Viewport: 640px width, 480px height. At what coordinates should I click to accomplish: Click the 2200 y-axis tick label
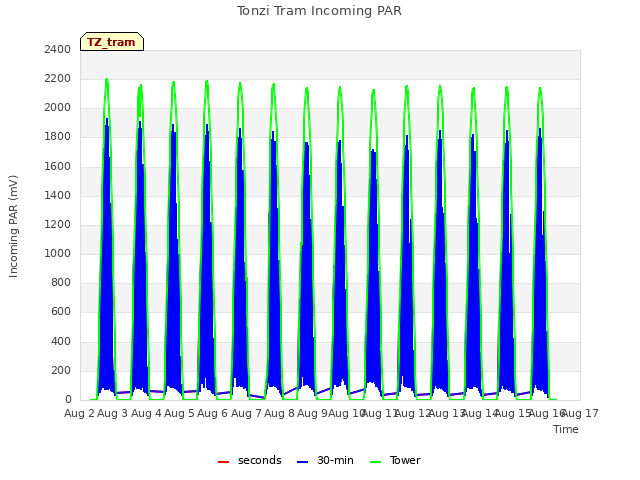coord(58,78)
